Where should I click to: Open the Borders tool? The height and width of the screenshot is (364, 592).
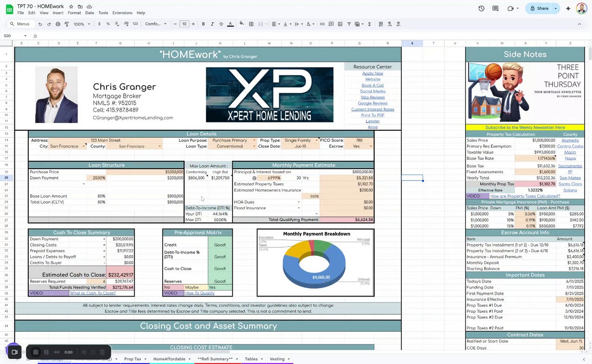[x=251, y=24]
